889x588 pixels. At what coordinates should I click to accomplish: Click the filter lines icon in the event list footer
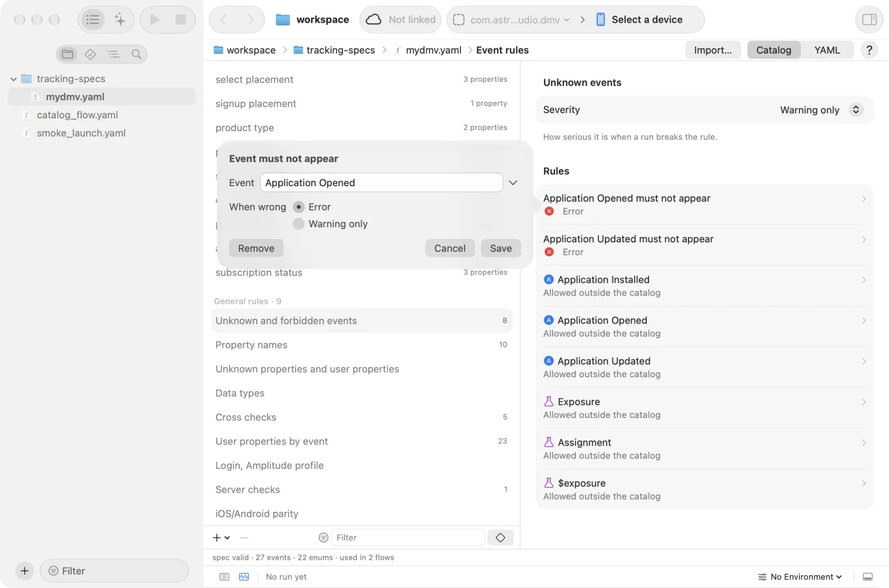[323, 537]
